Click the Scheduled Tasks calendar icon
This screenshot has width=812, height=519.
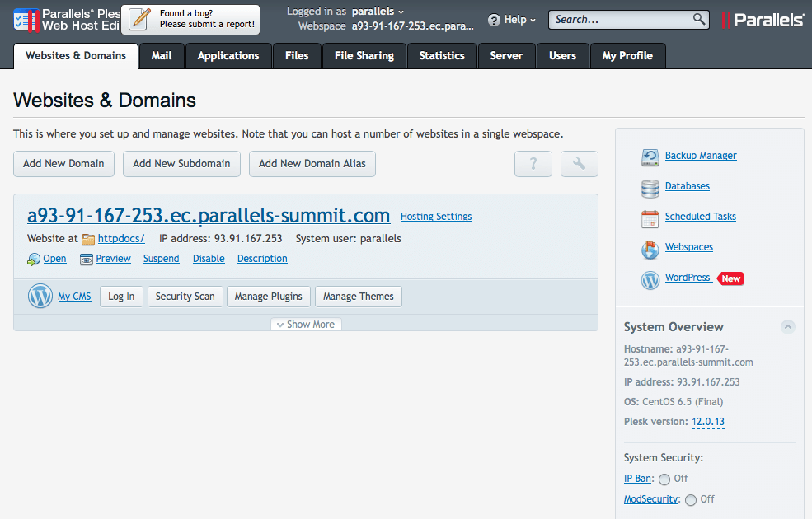(x=650, y=219)
